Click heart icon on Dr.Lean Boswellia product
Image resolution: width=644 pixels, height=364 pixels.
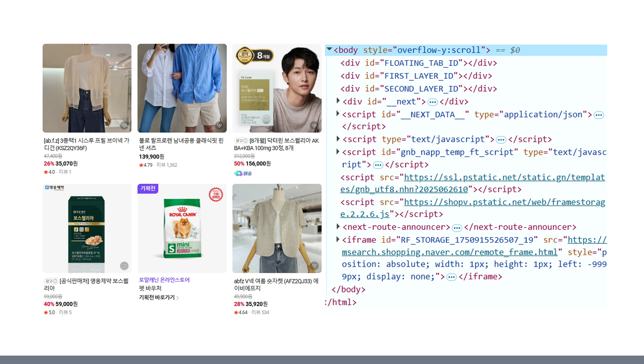click(314, 125)
